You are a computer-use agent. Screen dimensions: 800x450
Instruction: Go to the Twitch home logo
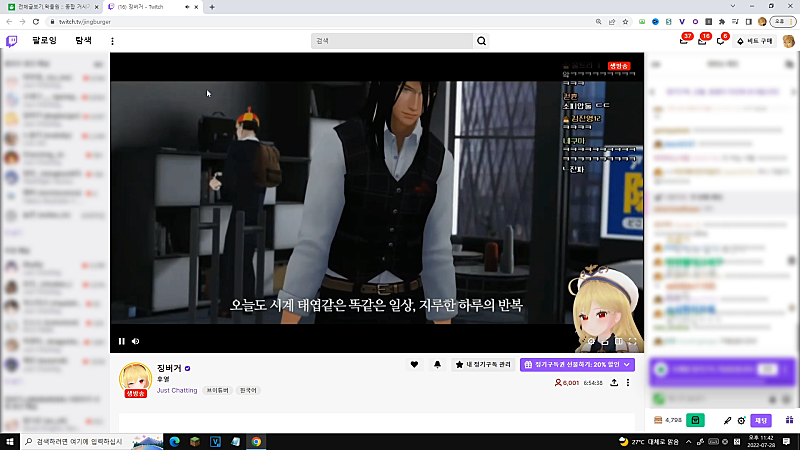[x=11, y=41]
